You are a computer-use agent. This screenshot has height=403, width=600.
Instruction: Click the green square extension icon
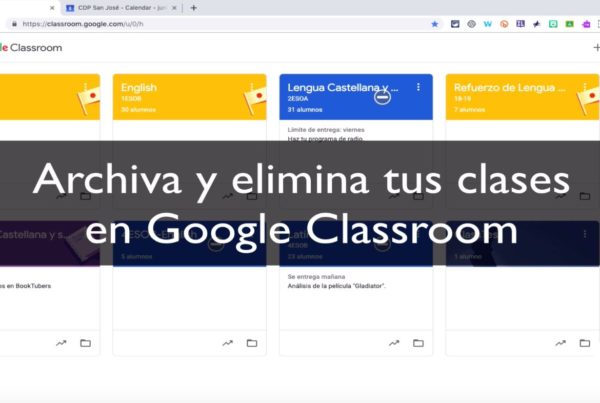[x=569, y=24]
